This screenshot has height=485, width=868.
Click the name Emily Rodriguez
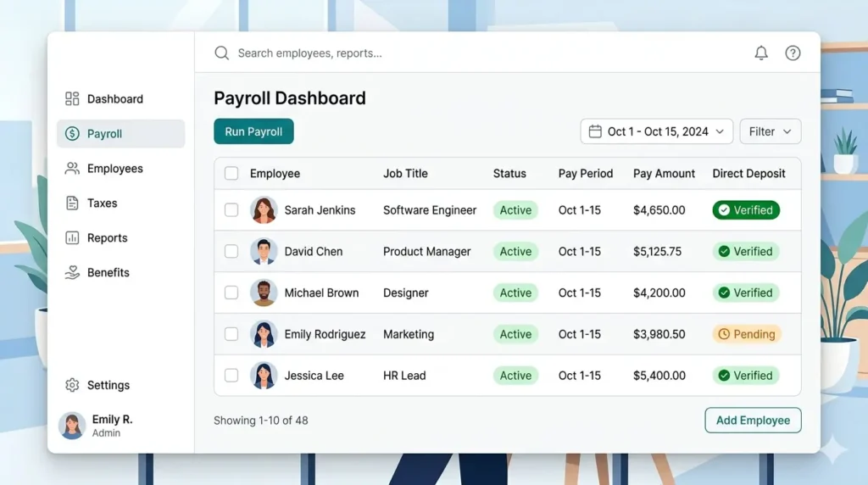click(x=325, y=334)
